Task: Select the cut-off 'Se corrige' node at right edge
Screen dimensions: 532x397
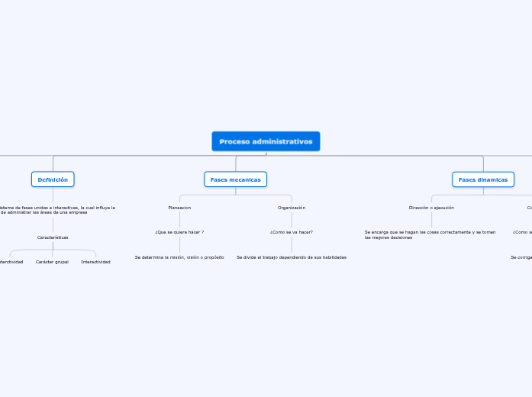Action: (x=521, y=257)
